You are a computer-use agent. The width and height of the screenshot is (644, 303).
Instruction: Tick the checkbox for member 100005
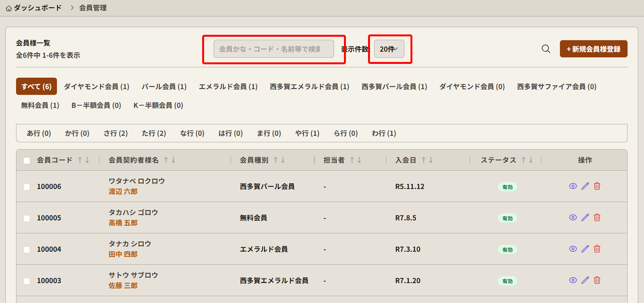(27, 218)
